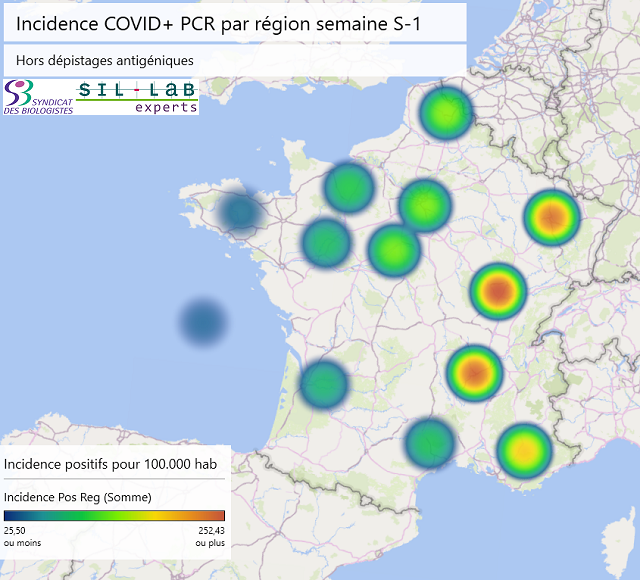Click the Syndicat des Biologistes logo
Screen dimensions: 640x580
click(38, 97)
